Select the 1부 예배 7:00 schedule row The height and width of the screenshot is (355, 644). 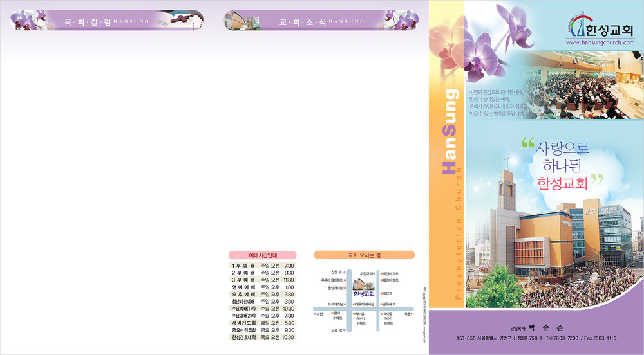262,265
